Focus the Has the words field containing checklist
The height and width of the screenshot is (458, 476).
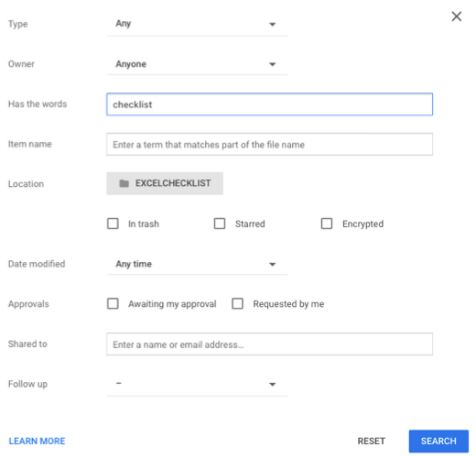(269, 104)
